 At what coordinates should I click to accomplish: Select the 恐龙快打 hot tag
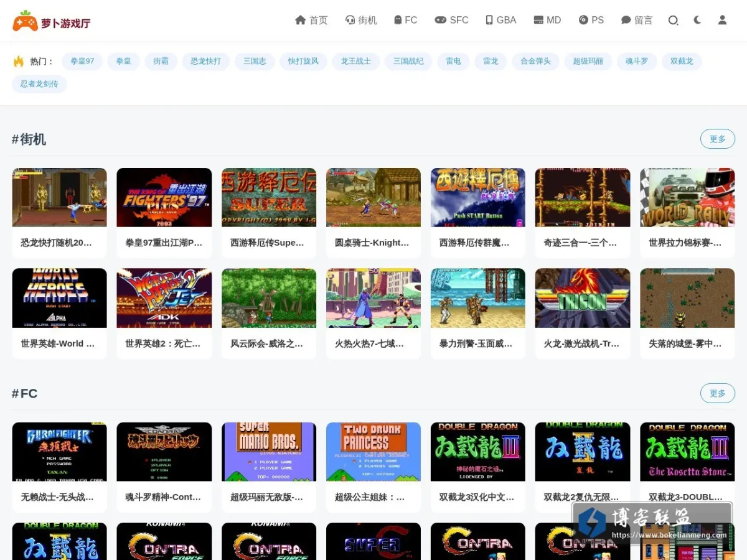tap(206, 61)
